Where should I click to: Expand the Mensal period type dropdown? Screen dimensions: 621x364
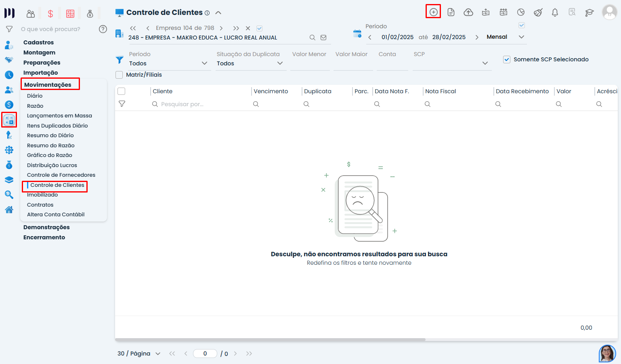(x=521, y=37)
